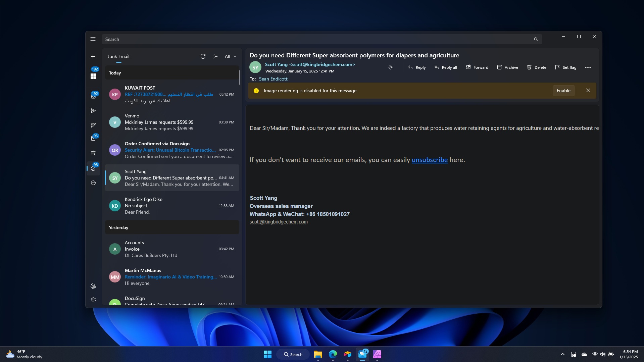Viewport: 644px width, 362px height.
Task: Collapse the Yesterday group header
Action: (x=172, y=227)
